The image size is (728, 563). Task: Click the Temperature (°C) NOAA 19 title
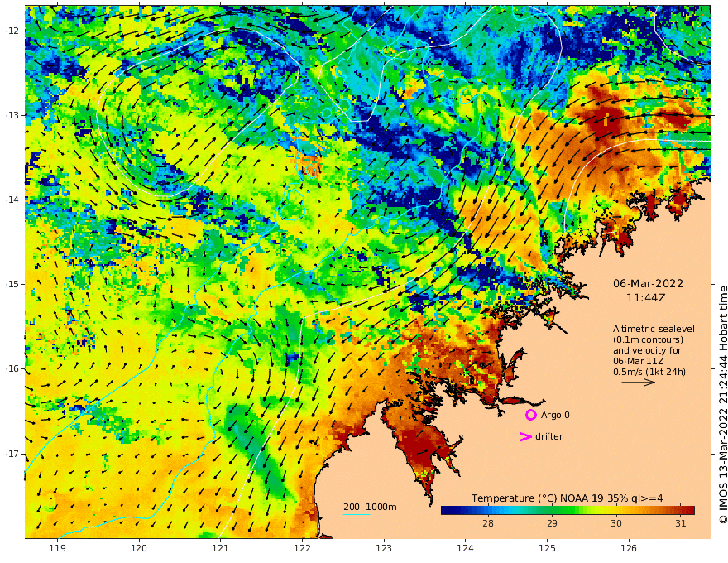(567, 498)
